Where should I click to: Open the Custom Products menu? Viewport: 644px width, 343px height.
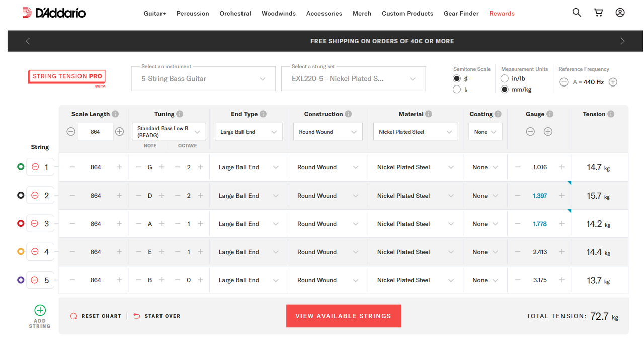pyautogui.click(x=408, y=14)
